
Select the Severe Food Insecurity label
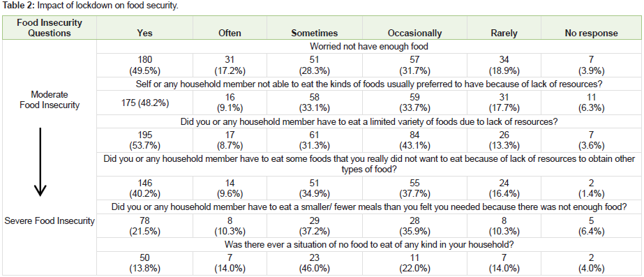[50, 221]
